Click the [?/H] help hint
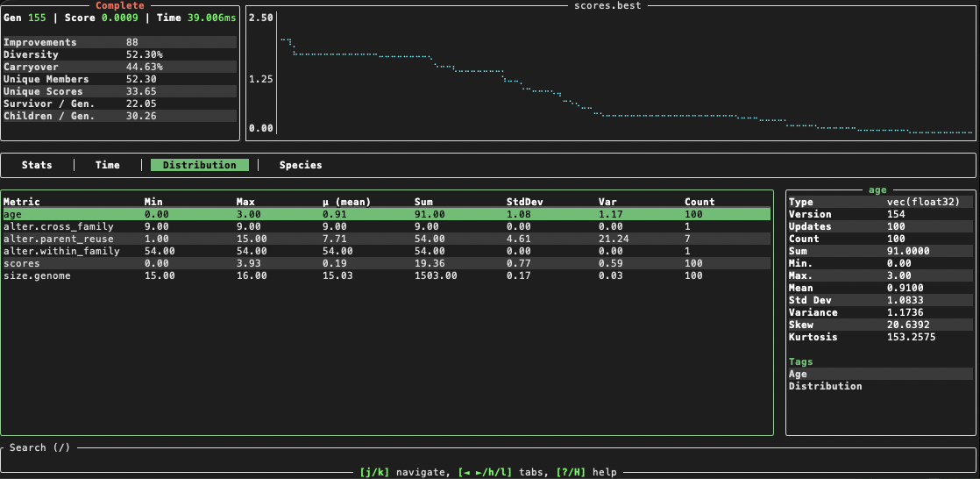The width and height of the screenshot is (980, 479). tap(586, 472)
